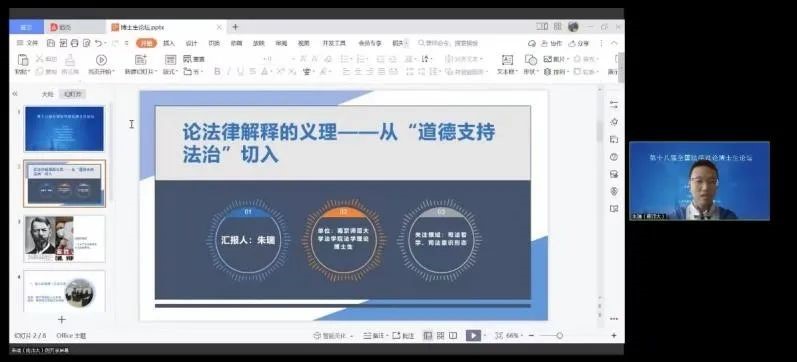Toggle Italic formatting button
The width and height of the screenshot is (797, 362).
(x=229, y=72)
